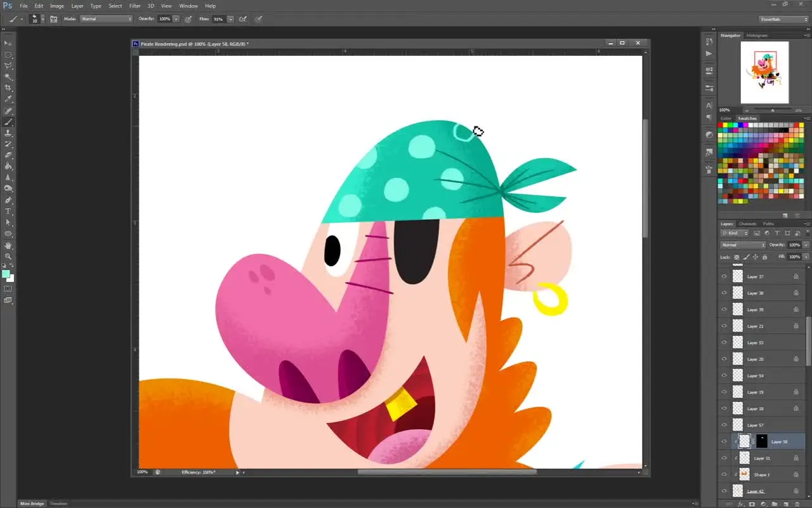This screenshot has height=508, width=812.
Task: Hide Layer 58 with its eye icon
Action: (x=724, y=441)
